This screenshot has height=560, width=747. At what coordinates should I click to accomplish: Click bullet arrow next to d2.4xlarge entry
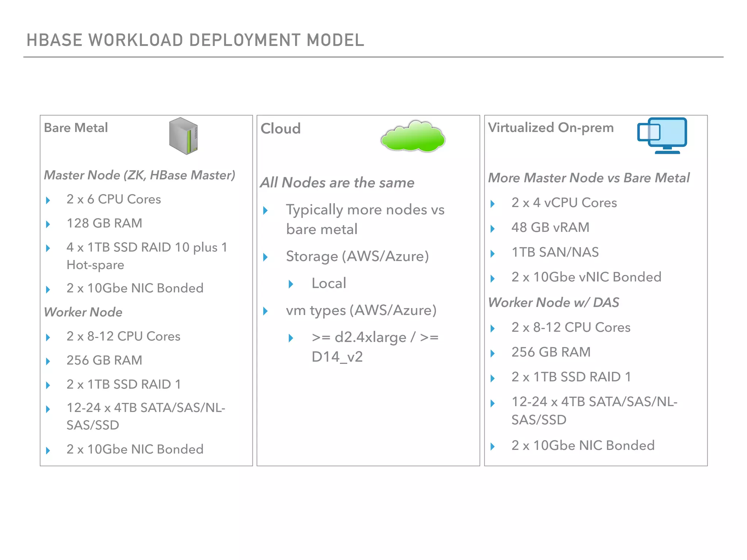pos(291,338)
